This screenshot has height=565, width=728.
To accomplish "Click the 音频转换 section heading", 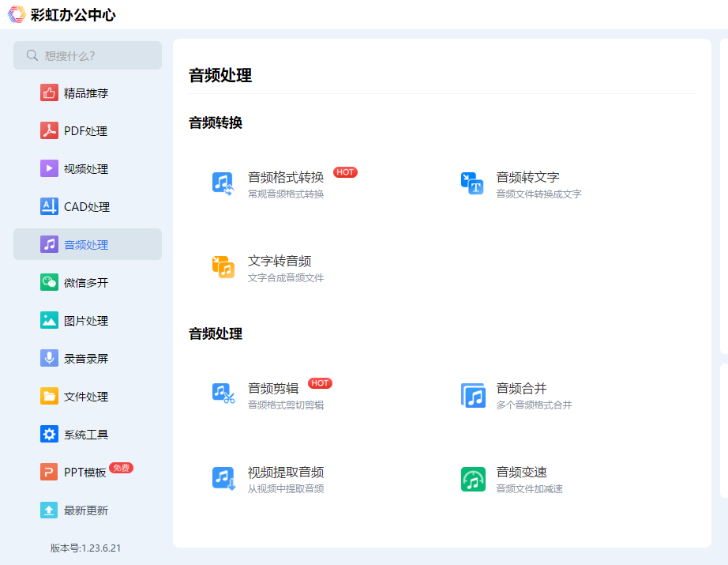I will [216, 122].
